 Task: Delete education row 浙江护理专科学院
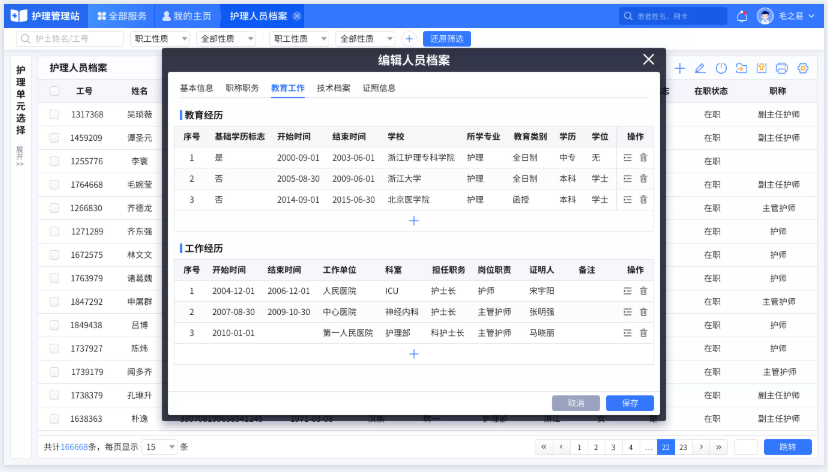(x=643, y=157)
